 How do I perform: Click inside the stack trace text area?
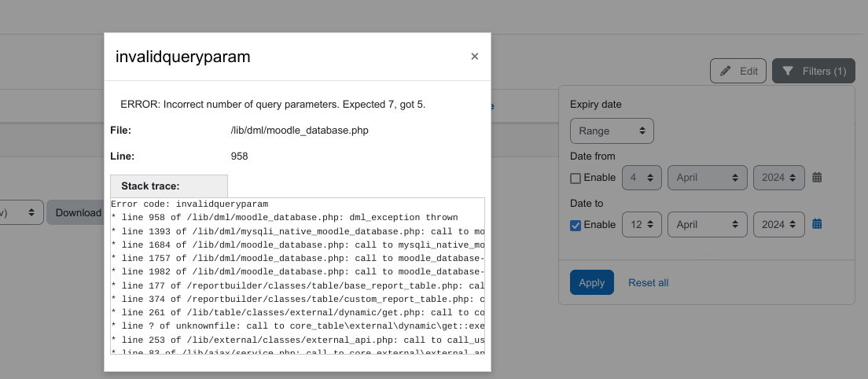(297, 275)
